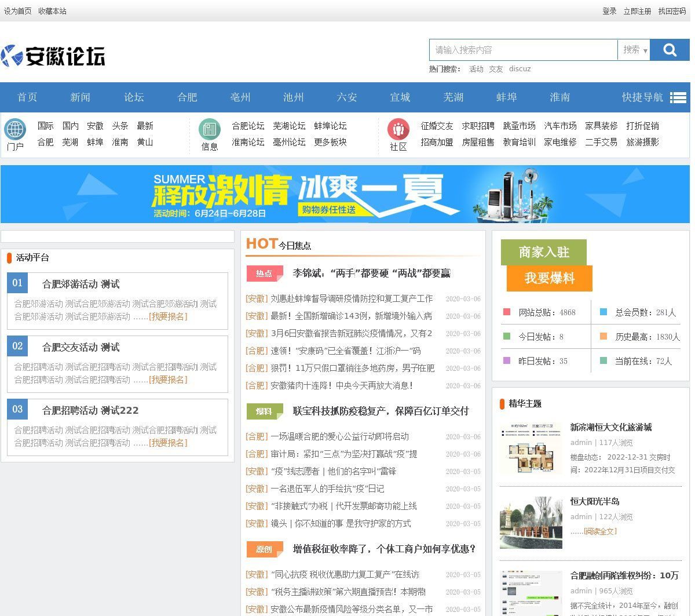Click the search input field
695x616 pixels.
tap(523, 50)
